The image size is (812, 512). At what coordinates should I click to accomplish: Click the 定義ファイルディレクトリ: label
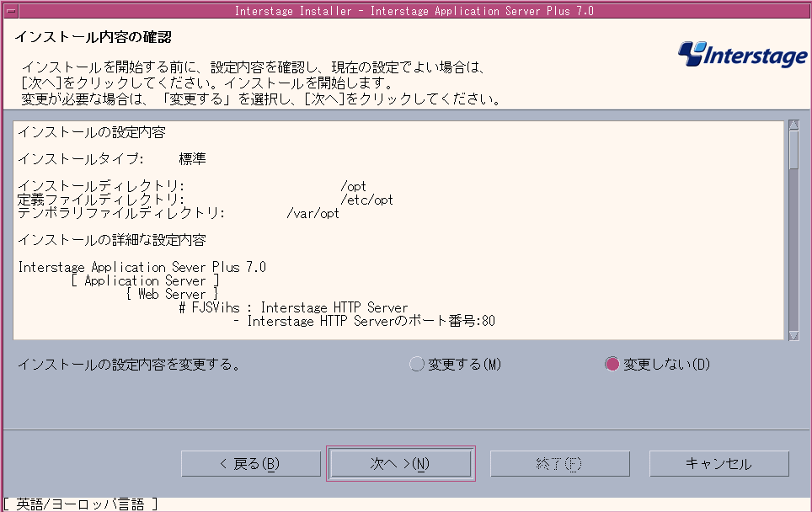pos(101,200)
